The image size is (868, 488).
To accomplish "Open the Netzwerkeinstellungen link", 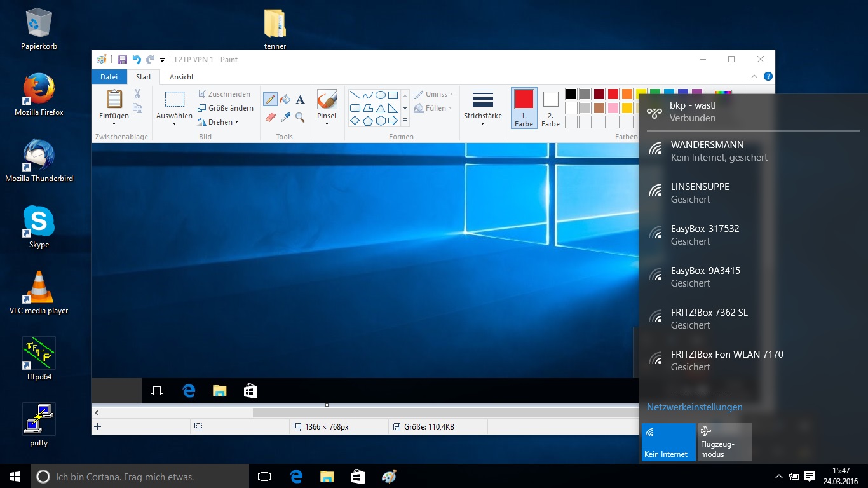I will click(x=695, y=407).
